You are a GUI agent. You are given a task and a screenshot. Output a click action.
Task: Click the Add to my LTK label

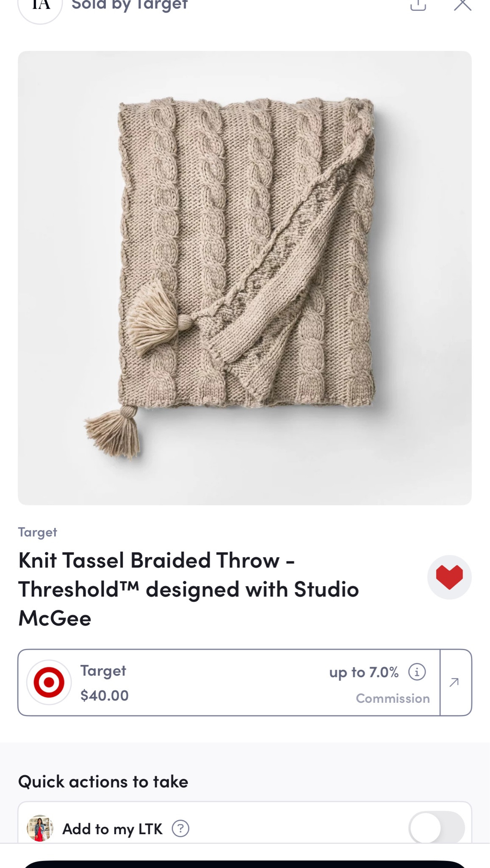(x=112, y=829)
